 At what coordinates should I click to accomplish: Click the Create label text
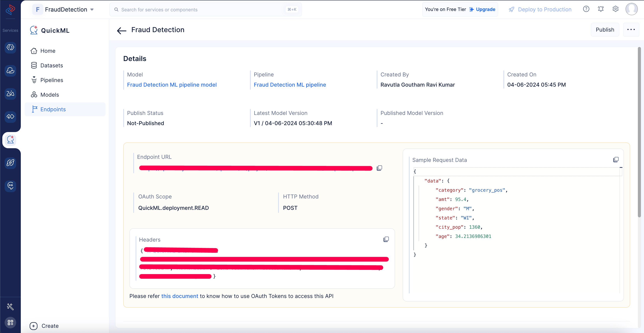50,326
